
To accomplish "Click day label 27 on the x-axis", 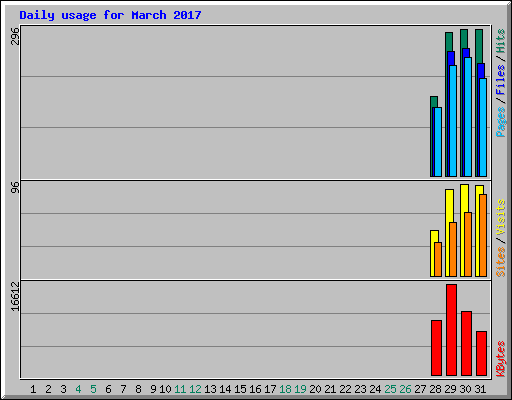I will 420,389.
